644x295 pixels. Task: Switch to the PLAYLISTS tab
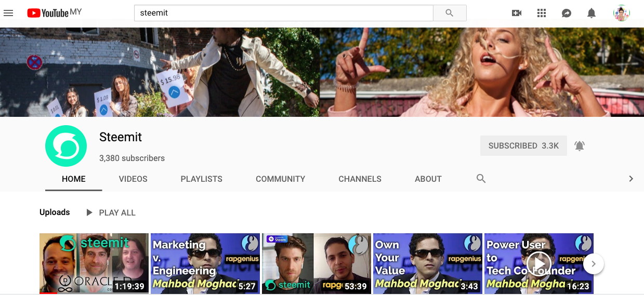point(202,179)
